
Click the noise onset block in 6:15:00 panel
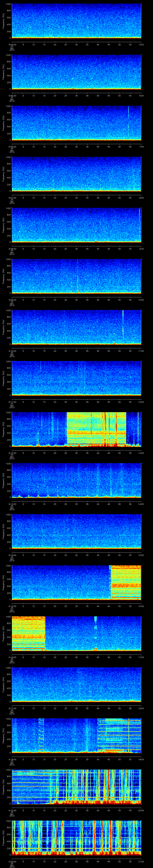click(x=126, y=583)
